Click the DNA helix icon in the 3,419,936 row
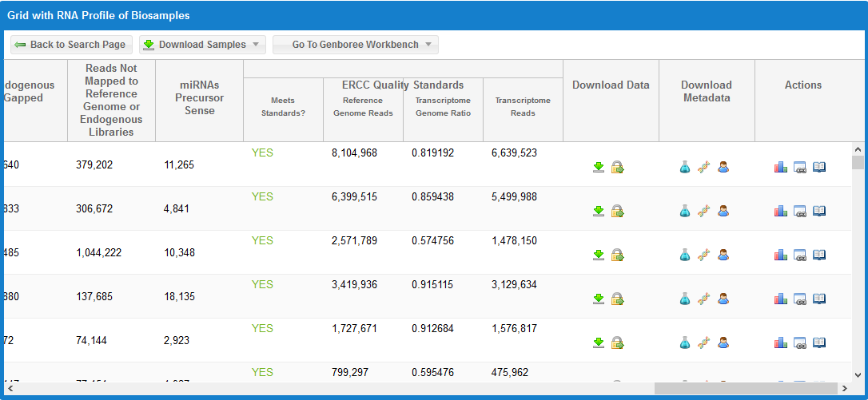 (703, 299)
